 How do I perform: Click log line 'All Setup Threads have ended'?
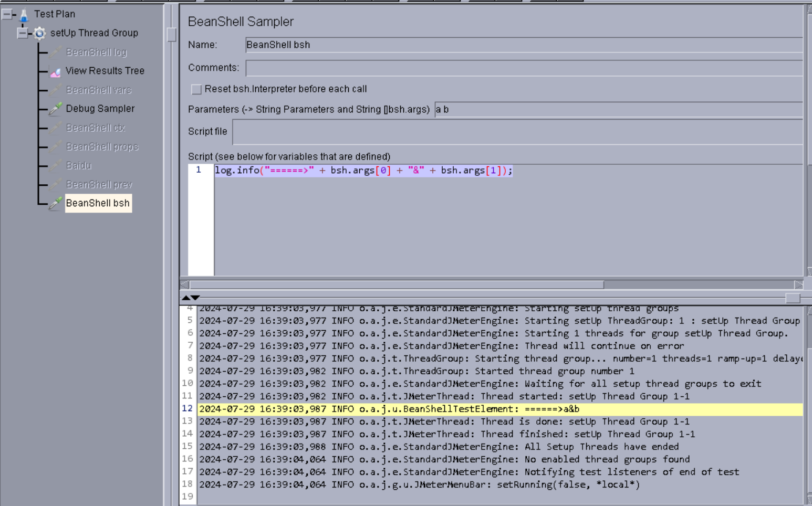439,447
